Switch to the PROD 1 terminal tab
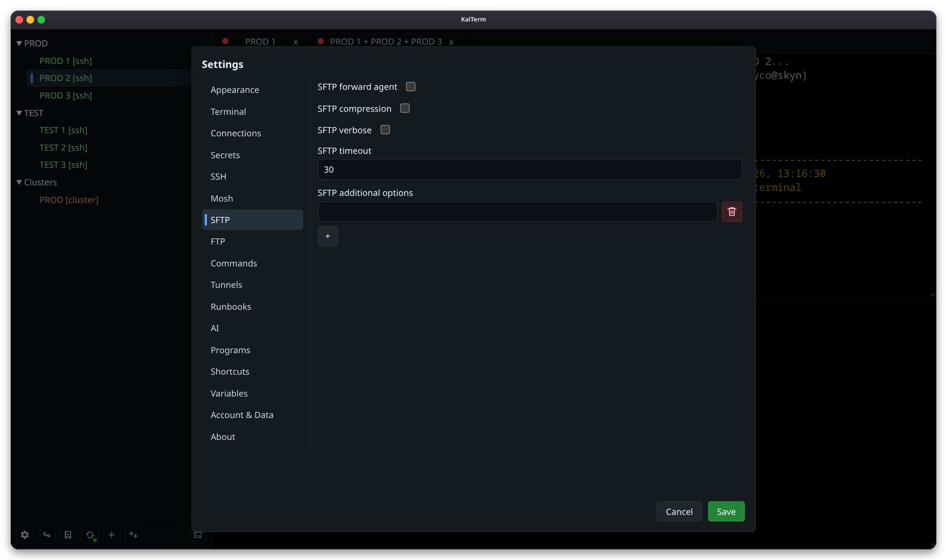This screenshot has width=947, height=560. click(x=260, y=42)
